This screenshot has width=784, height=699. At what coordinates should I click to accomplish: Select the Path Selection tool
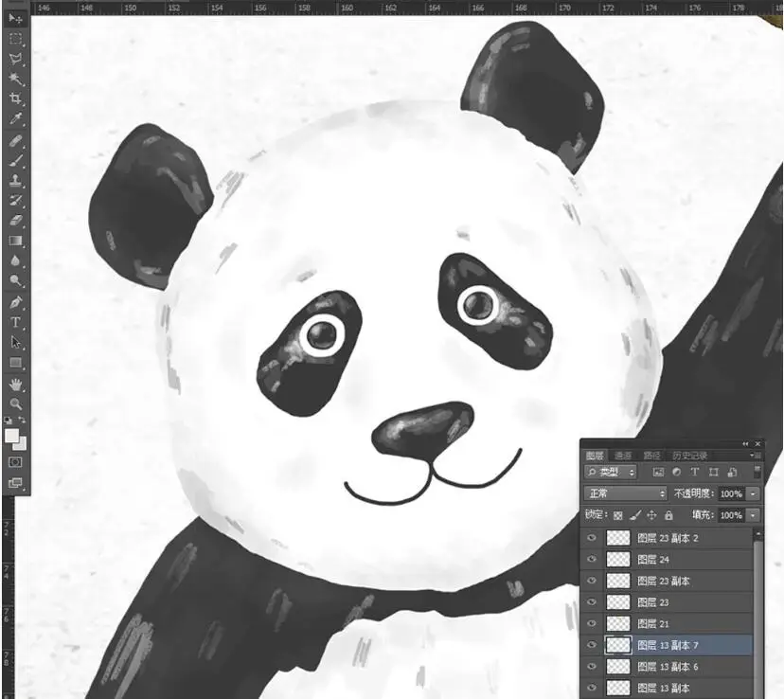[x=15, y=343]
